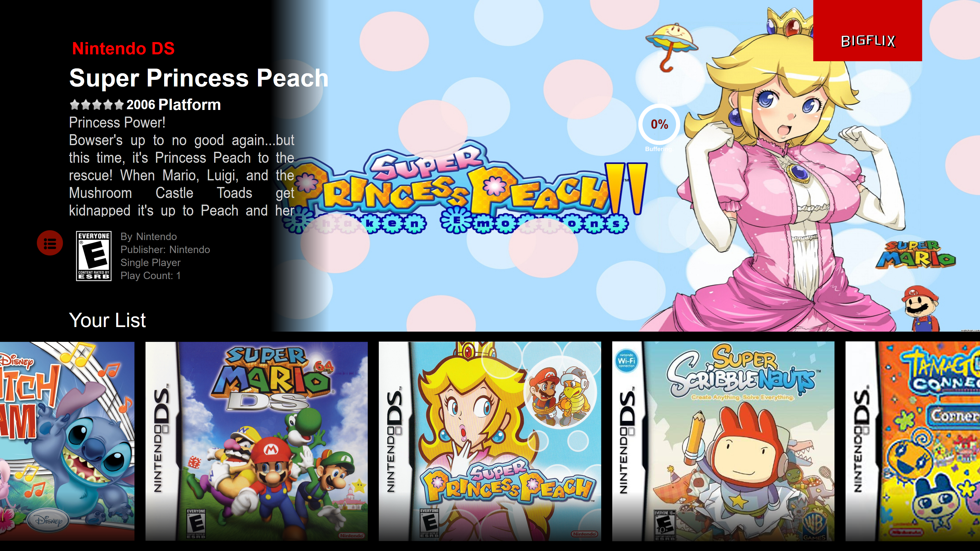
Task: Click the ESRB Everyone rating badge
Action: [x=94, y=256]
